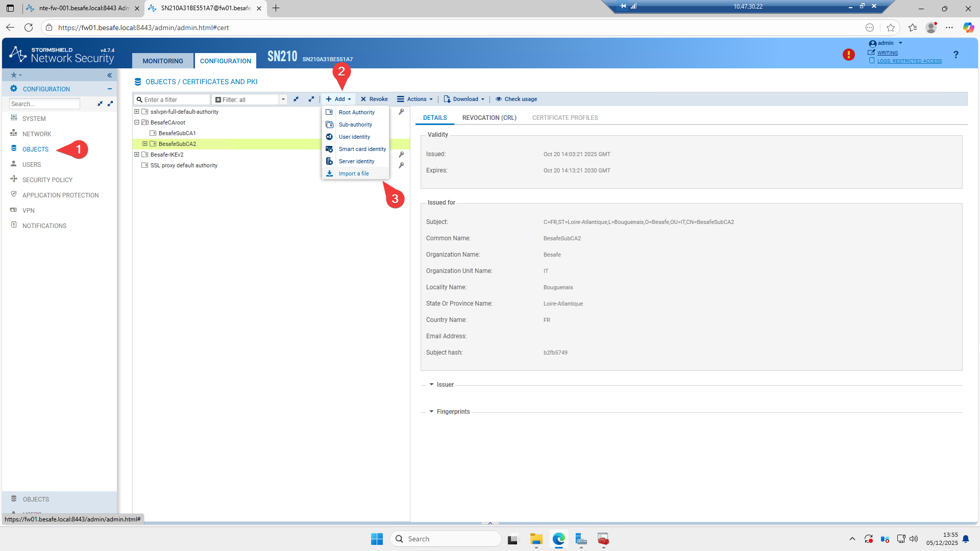980x551 pixels.
Task: Expand all sidebar menu entries icon
Action: (x=110, y=104)
